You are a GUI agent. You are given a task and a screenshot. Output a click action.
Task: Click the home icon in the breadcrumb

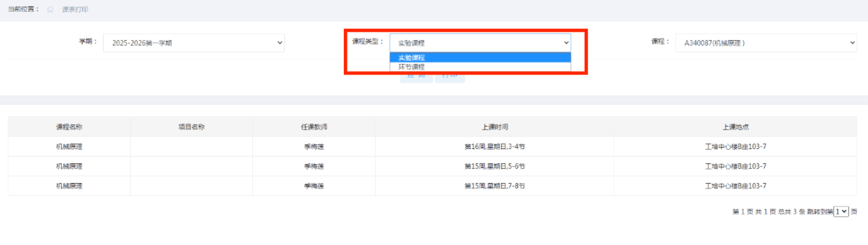click(x=50, y=9)
